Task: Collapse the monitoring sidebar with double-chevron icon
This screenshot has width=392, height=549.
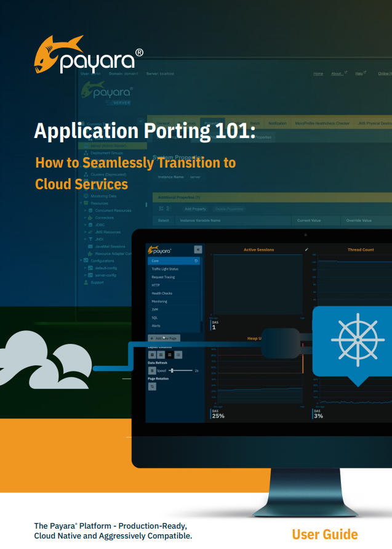Action: [x=198, y=250]
